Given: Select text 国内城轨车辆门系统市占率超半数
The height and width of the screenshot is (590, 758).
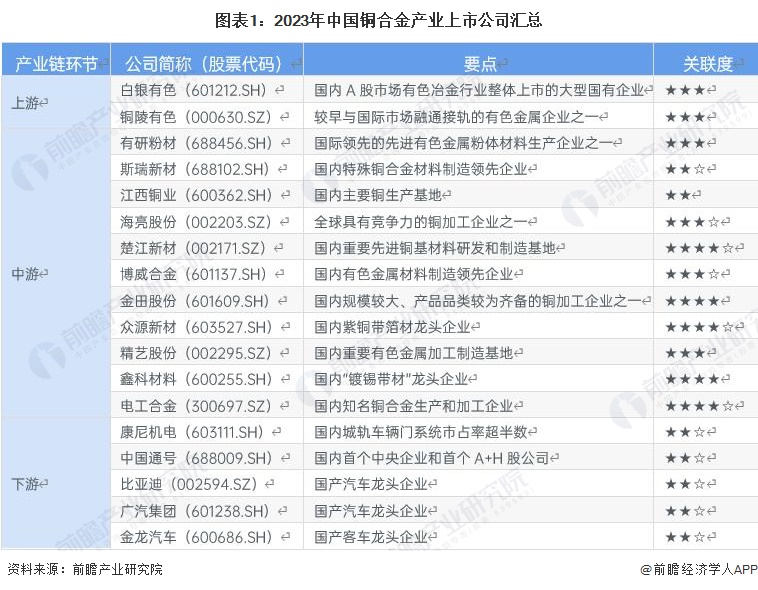Looking at the screenshot, I should pos(421,432).
